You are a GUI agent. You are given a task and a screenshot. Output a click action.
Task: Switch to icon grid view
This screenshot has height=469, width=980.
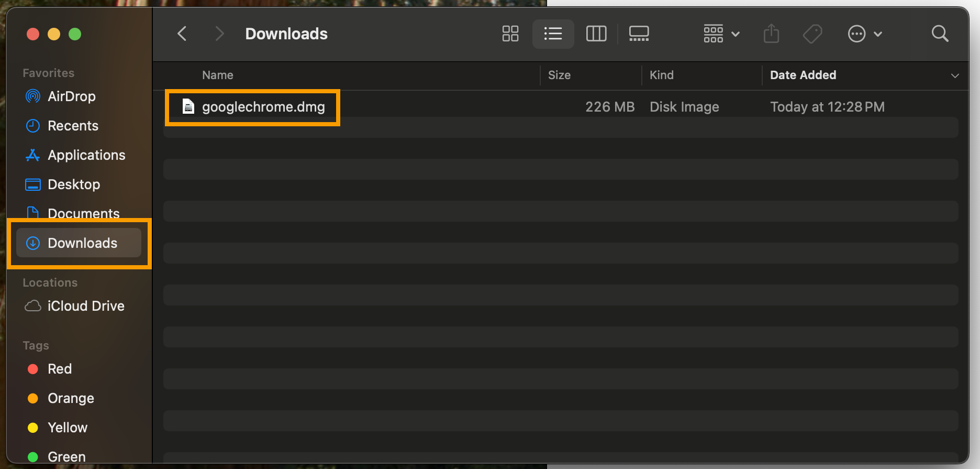(510, 34)
